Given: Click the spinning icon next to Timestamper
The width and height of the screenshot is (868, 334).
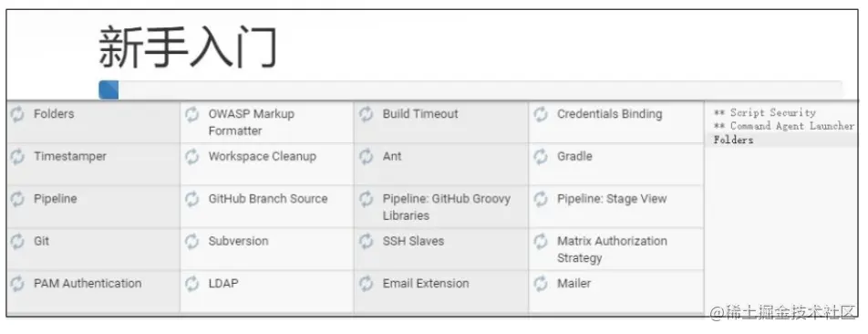Looking at the screenshot, I should pos(17,157).
